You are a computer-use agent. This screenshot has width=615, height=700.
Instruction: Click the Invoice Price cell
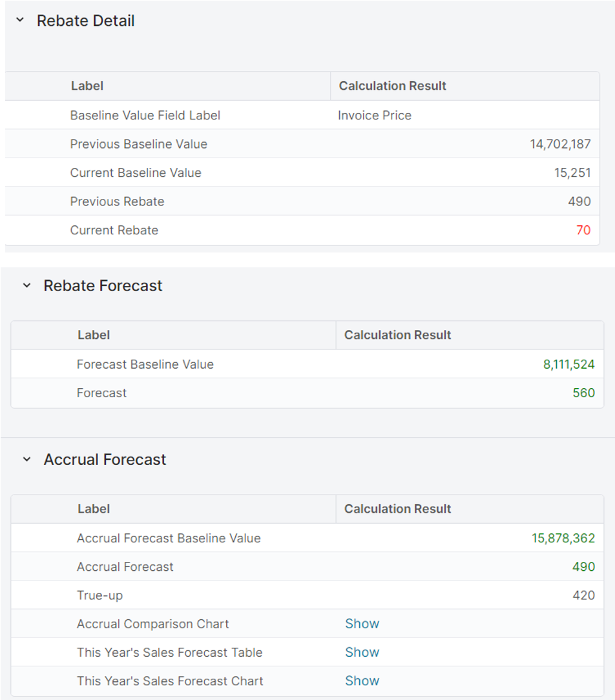(x=375, y=116)
